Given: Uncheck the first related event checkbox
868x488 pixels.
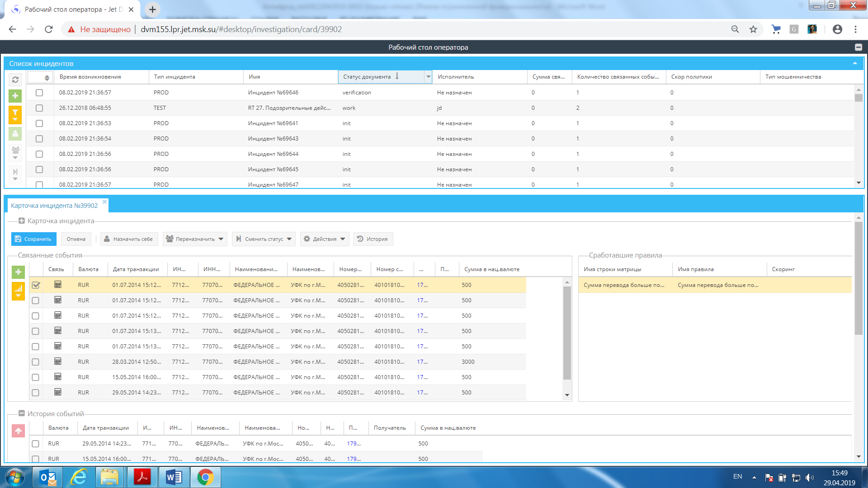Looking at the screenshot, I should [x=36, y=285].
